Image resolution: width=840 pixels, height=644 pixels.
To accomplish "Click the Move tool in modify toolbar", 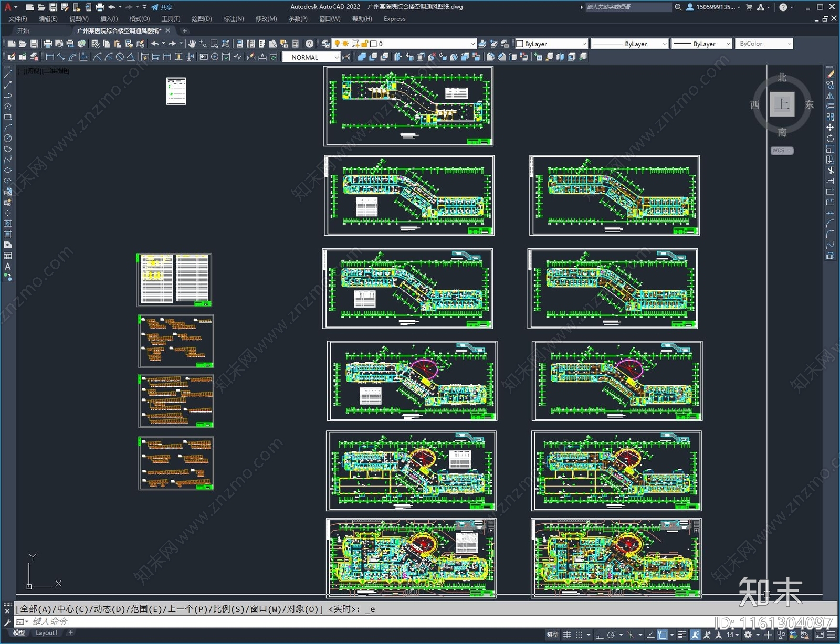I will click(830, 128).
